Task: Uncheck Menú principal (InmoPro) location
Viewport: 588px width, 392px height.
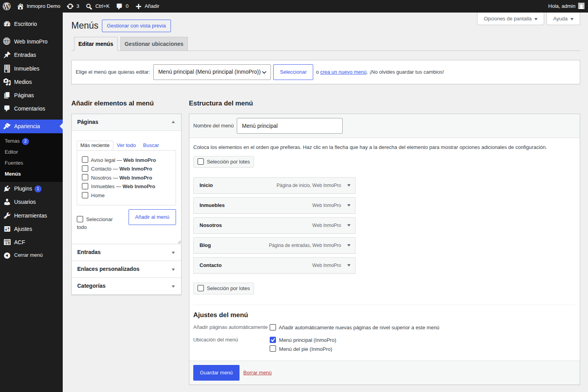Action: coord(273,340)
